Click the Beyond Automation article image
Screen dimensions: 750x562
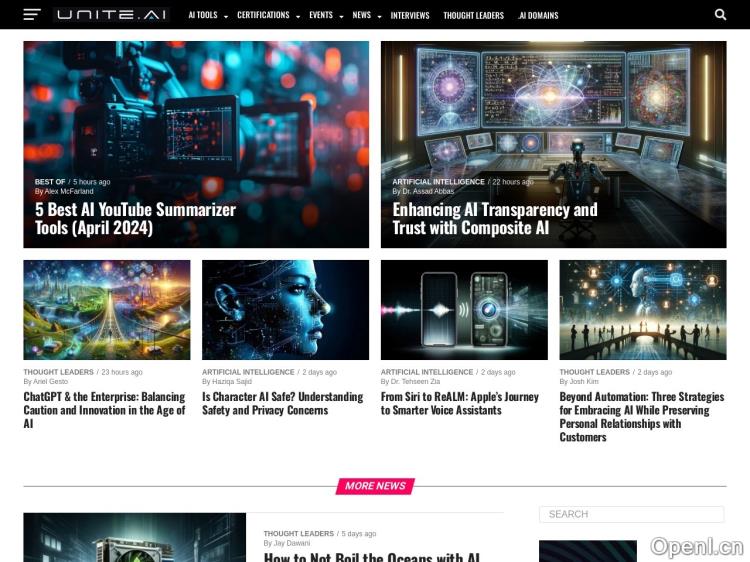(642, 310)
